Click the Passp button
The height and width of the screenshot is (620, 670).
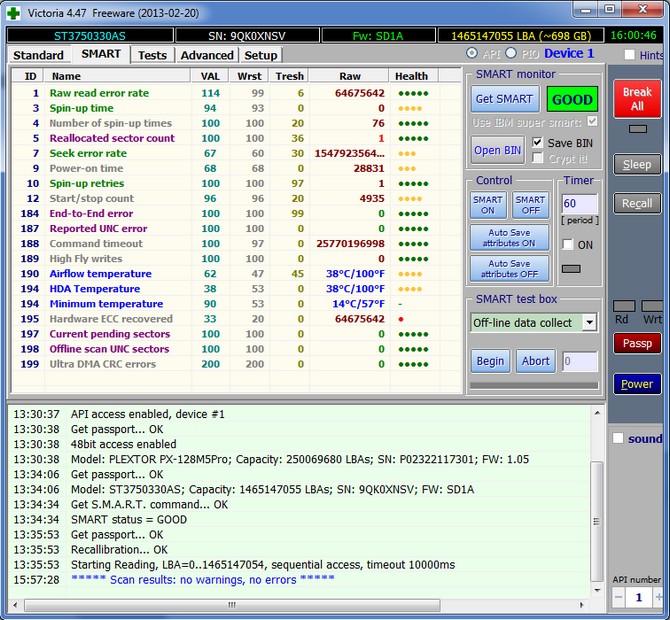click(637, 343)
